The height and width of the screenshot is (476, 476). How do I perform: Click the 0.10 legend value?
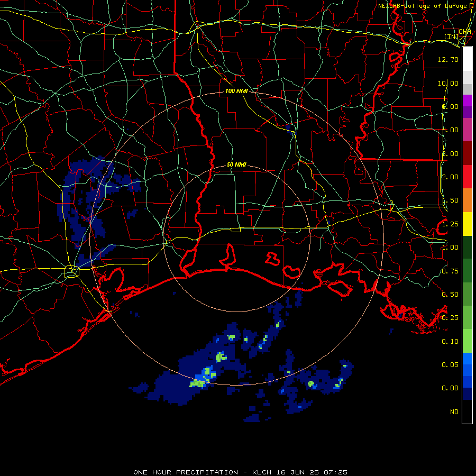(450, 342)
